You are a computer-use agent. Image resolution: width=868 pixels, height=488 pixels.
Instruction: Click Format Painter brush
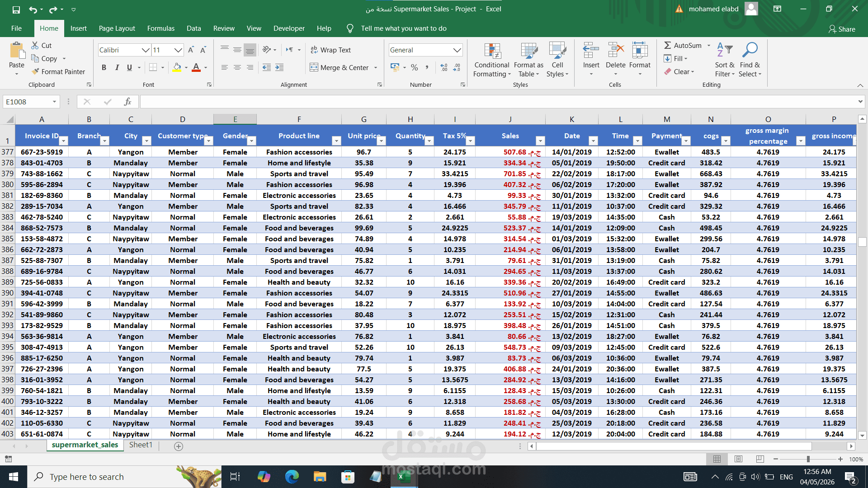click(58, 71)
